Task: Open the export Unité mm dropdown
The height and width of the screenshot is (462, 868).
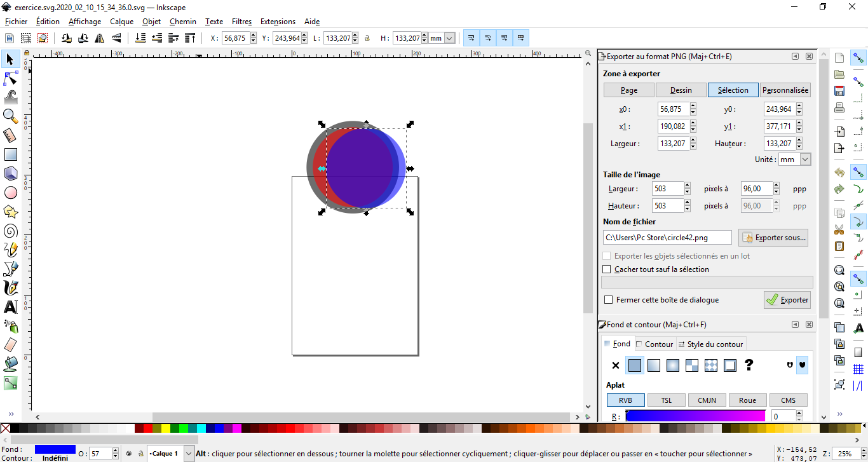Action: tap(805, 160)
